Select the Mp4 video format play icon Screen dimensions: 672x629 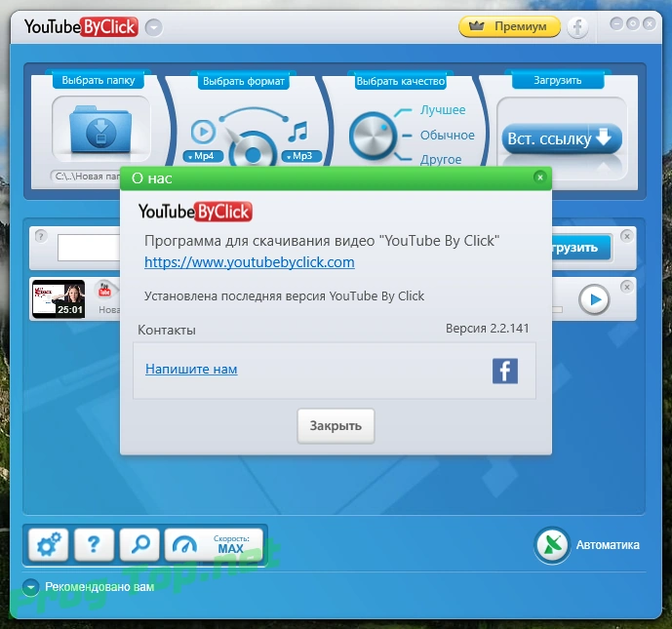click(x=203, y=132)
